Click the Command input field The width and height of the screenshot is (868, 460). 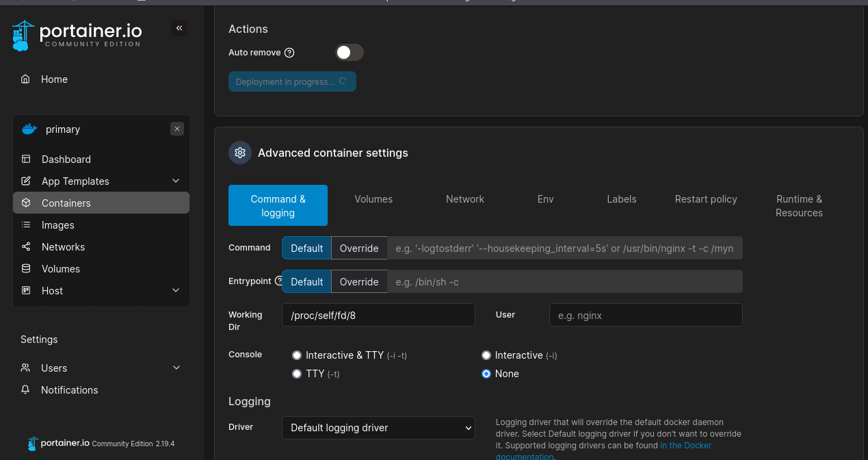[x=565, y=248]
